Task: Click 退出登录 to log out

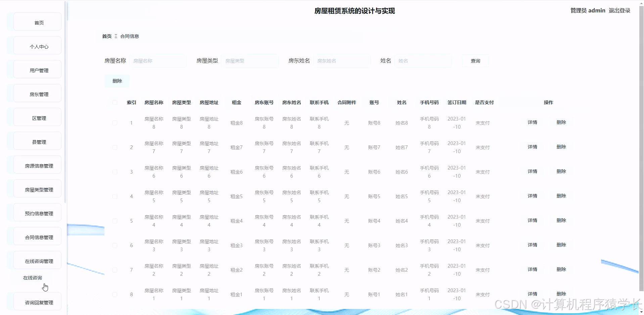Action: [x=619, y=10]
